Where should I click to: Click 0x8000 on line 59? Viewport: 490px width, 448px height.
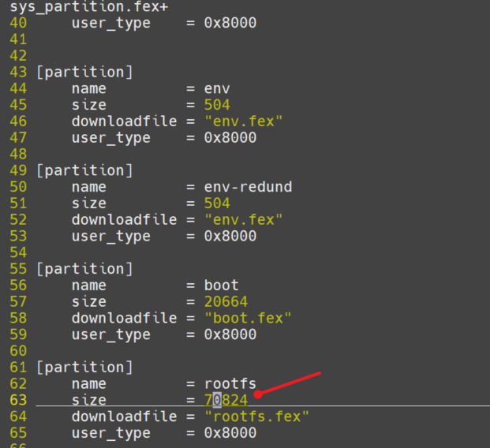[x=230, y=334]
